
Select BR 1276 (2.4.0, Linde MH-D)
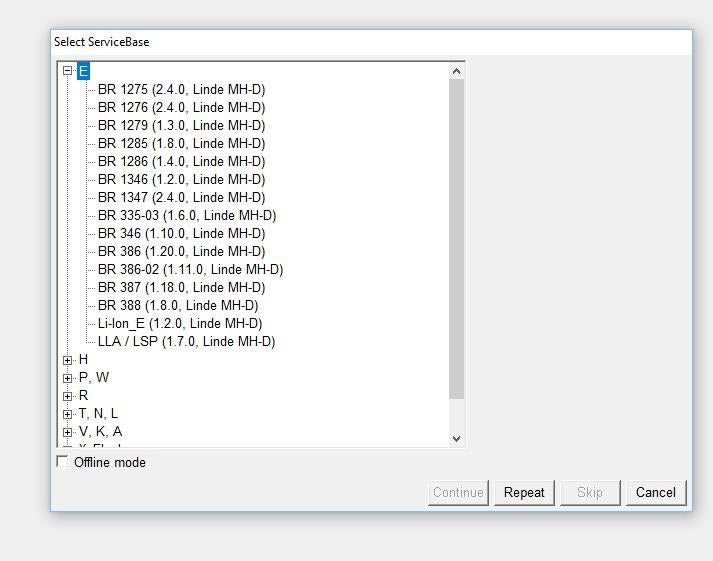click(x=181, y=107)
